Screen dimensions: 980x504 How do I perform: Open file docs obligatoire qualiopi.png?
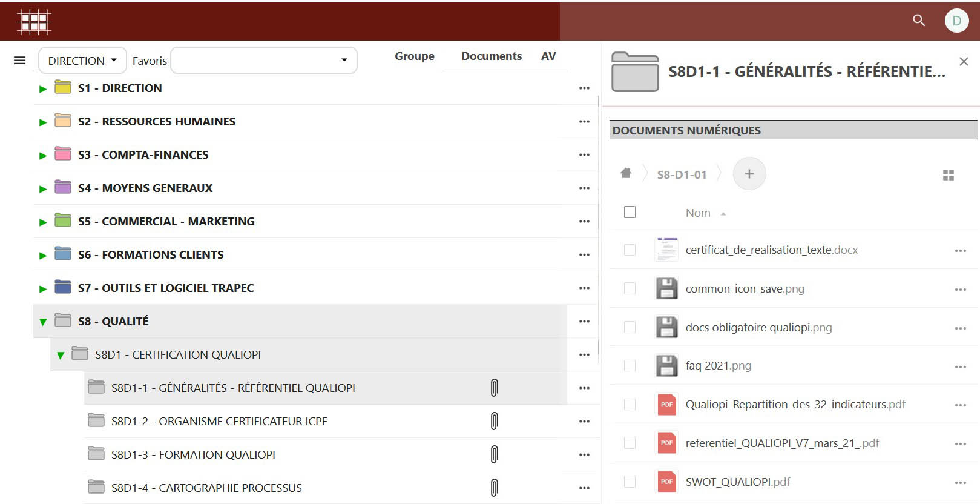[758, 327]
